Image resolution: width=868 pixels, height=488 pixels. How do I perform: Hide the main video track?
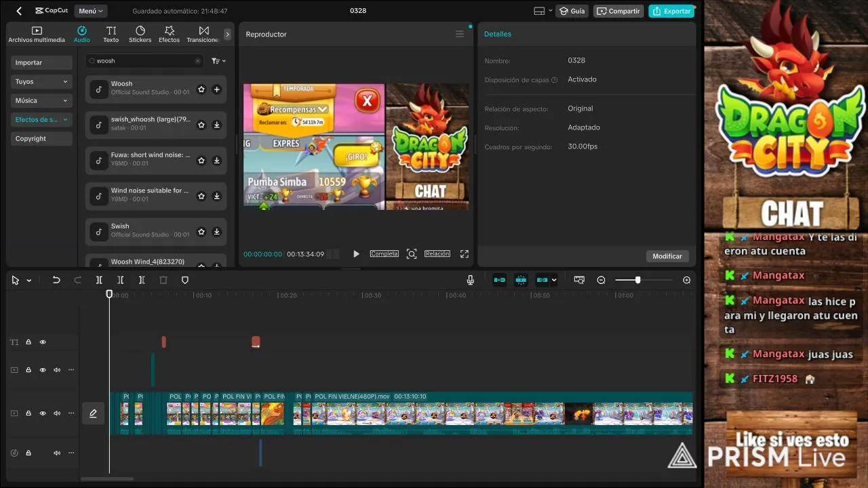[43, 413]
